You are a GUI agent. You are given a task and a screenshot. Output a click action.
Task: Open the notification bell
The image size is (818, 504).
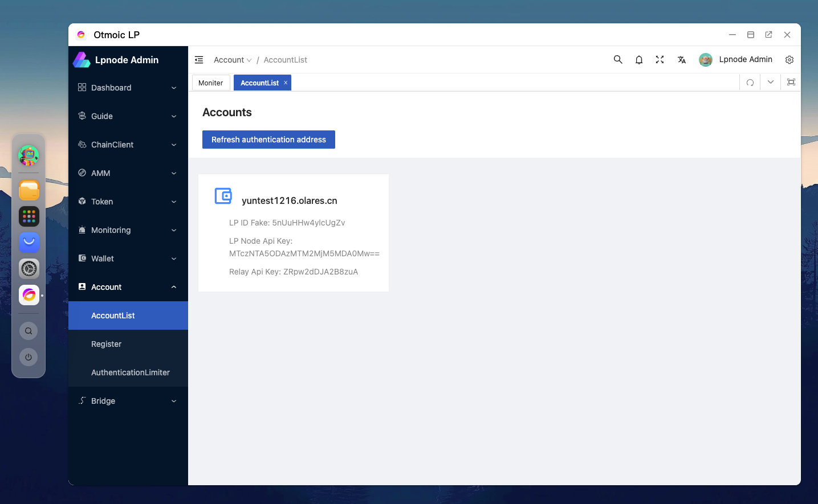[639, 60]
